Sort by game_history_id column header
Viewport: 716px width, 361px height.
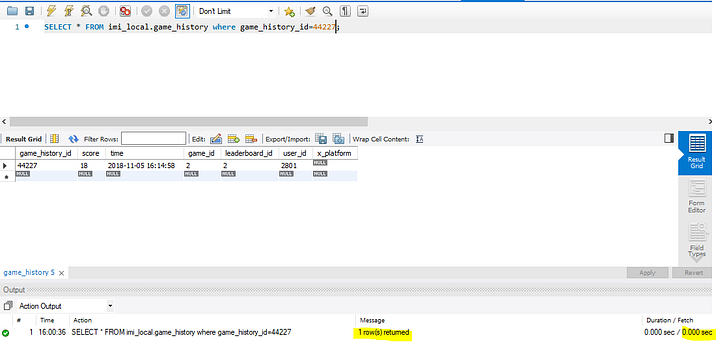point(45,153)
